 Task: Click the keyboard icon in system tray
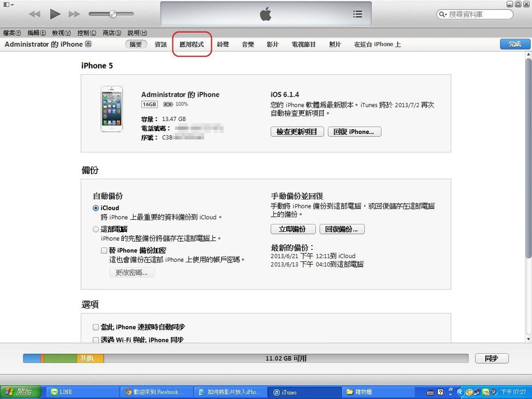click(x=430, y=393)
